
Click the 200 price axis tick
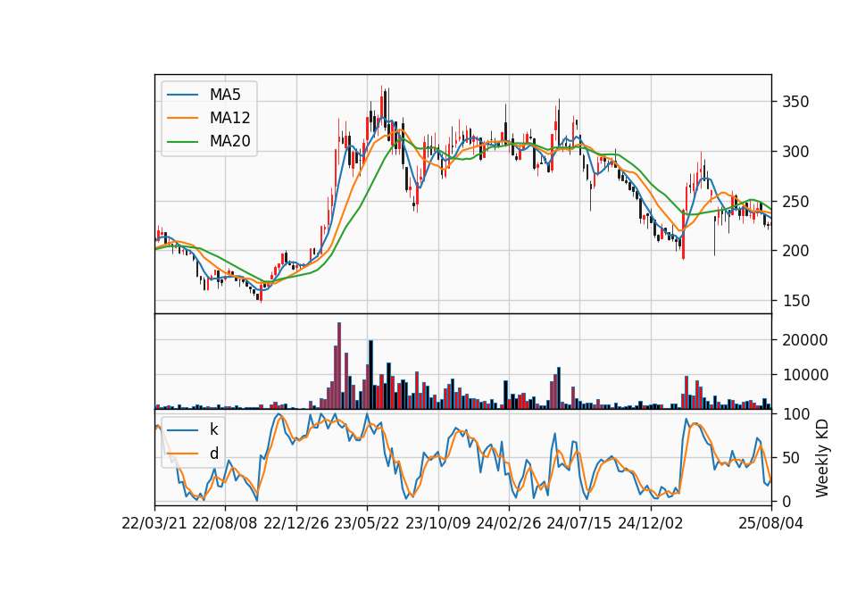coord(795,251)
